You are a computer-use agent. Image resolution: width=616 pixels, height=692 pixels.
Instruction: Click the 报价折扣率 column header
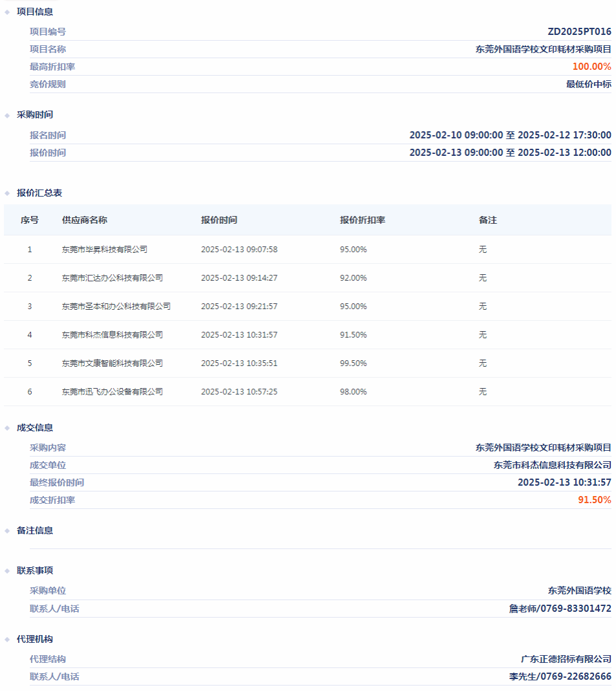point(362,220)
